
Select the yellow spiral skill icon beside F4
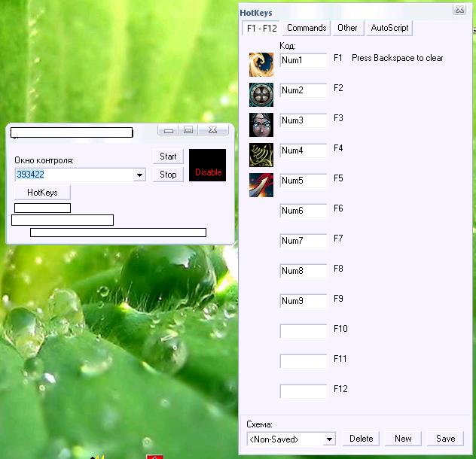[x=261, y=155]
